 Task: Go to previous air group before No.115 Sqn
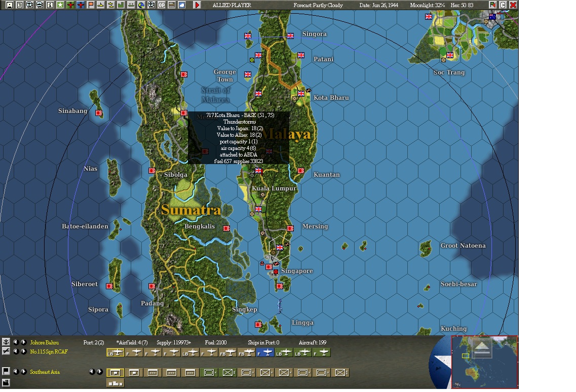(x=16, y=351)
